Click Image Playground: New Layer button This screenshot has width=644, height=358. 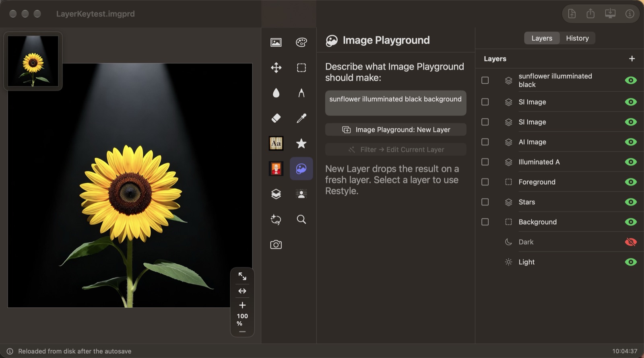pos(396,130)
